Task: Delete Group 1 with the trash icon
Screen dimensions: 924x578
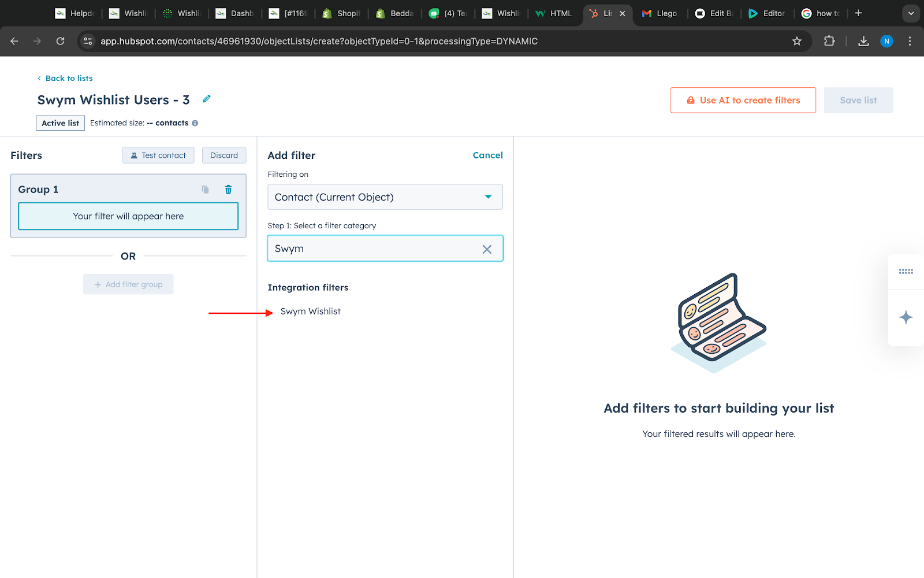Action: click(x=228, y=190)
